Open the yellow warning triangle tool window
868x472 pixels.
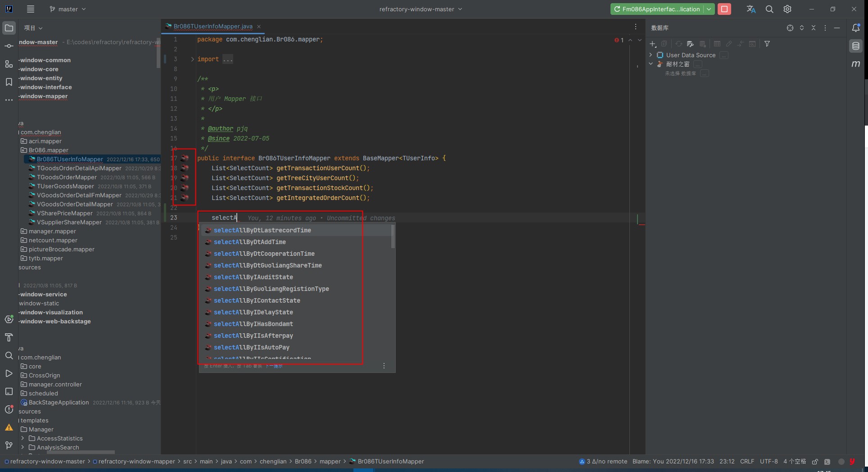(9, 427)
